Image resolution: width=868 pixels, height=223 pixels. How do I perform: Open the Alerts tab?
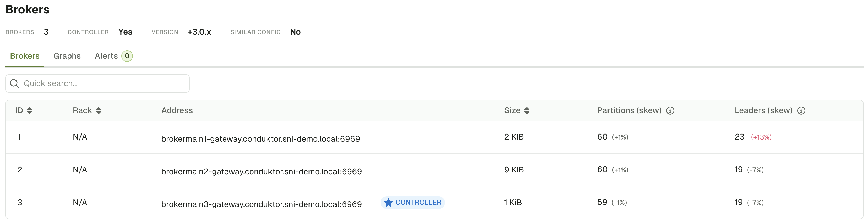(x=106, y=56)
